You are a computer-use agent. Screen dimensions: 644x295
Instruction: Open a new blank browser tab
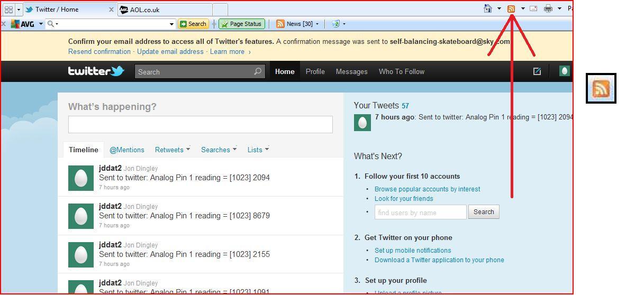[x=220, y=10]
